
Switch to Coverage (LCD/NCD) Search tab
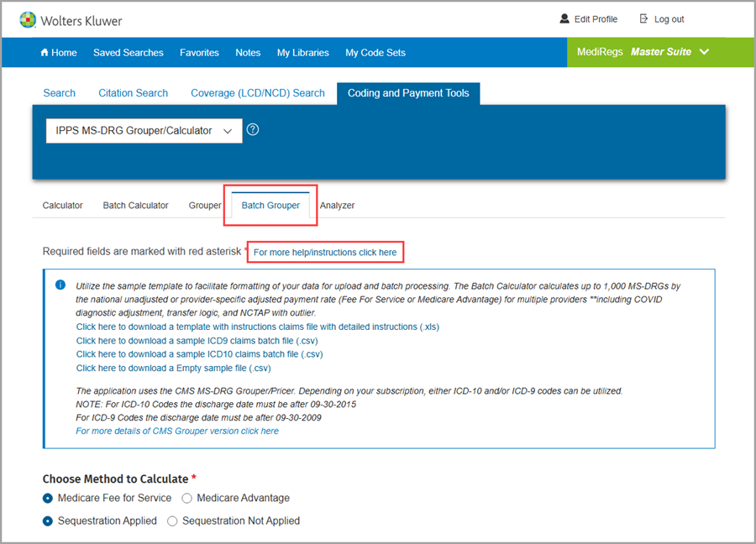click(258, 93)
